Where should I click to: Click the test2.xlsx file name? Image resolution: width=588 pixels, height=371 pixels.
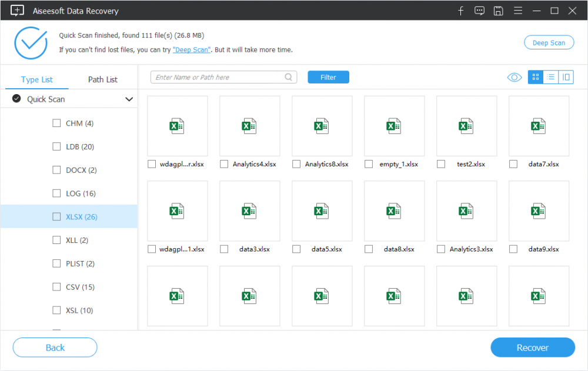point(471,164)
